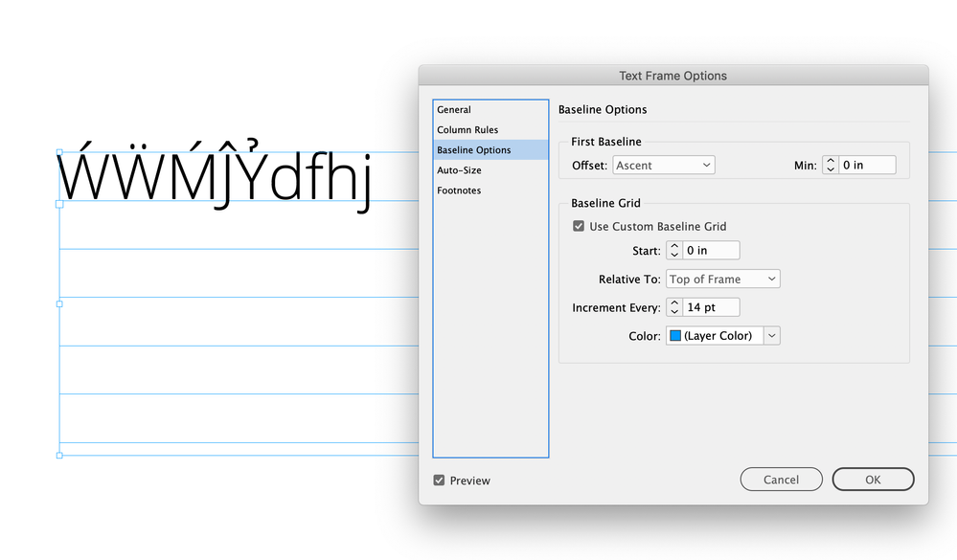The height and width of the screenshot is (560, 957).
Task: Click the text frame's top-left handle
Action: pos(59,152)
